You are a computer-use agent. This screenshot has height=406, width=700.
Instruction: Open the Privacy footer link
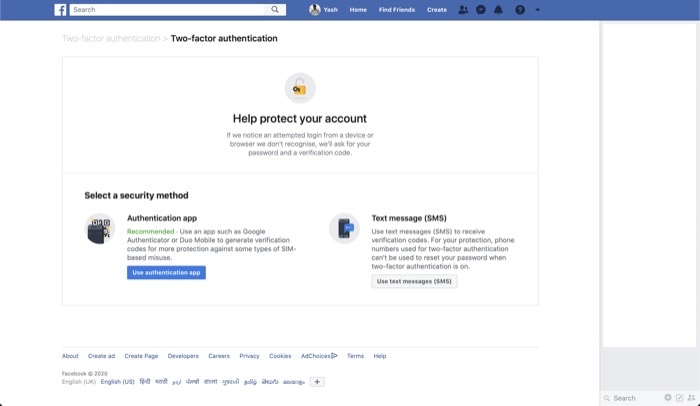[249, 356]
